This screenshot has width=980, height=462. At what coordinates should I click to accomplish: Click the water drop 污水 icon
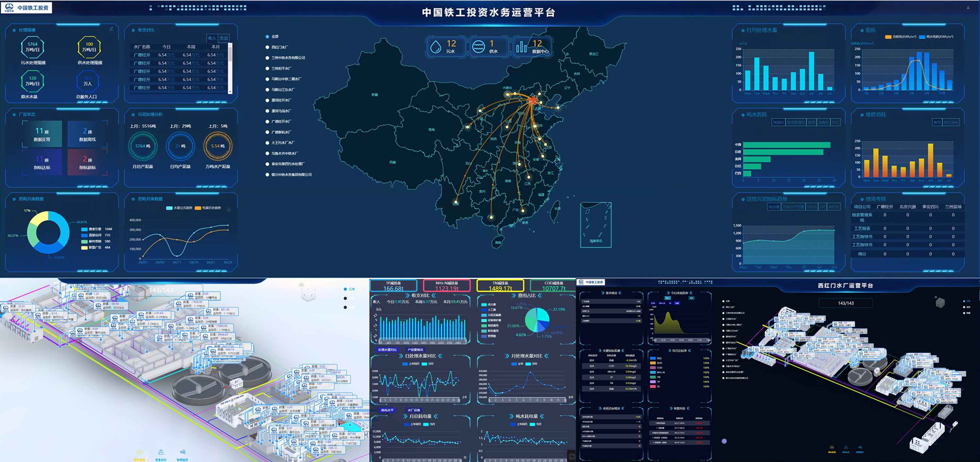[x=435, y=47]
